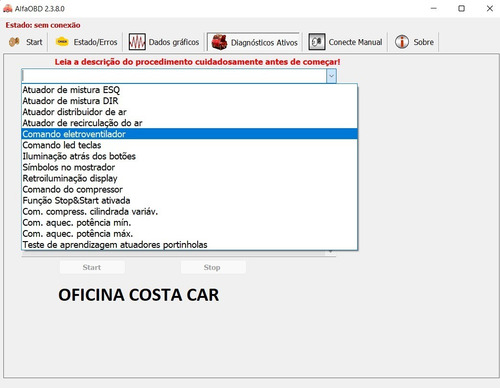Click the disabled Start button
This screenshot has height=388, width=500.
click(92, 267)
